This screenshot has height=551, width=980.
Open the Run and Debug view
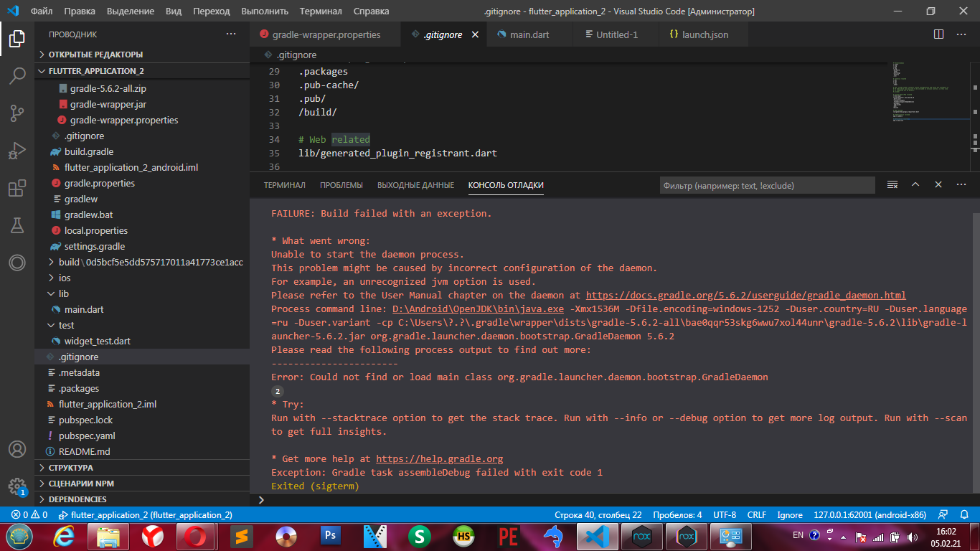(17, 150)
